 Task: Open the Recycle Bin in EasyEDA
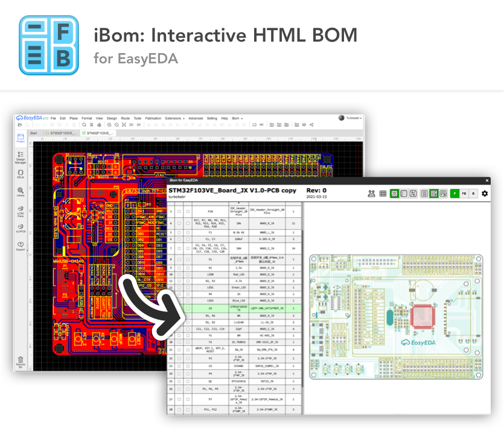(21, 362)
